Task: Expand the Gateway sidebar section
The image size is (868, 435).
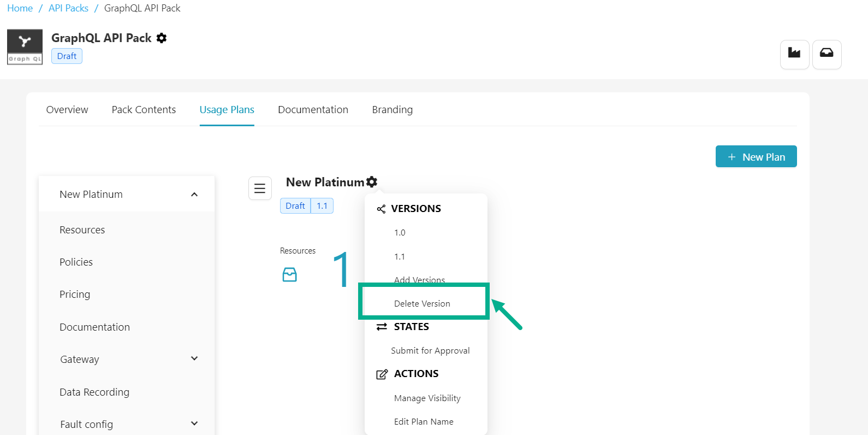Action: pos(194,359)
